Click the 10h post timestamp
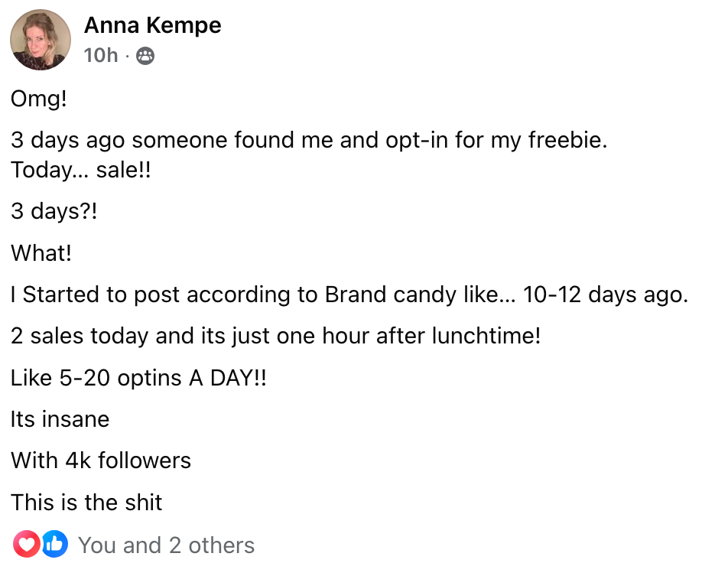 tap(101, 55)
